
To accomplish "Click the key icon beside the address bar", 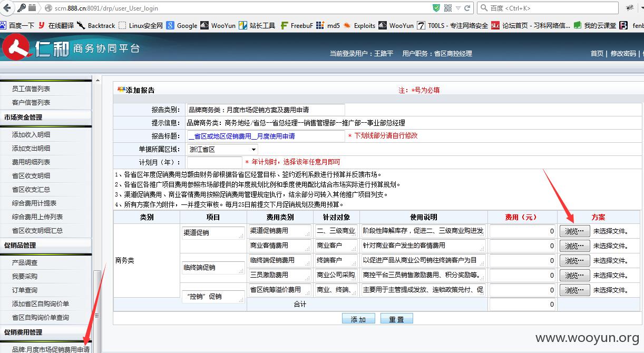I will tap(22, 8).
